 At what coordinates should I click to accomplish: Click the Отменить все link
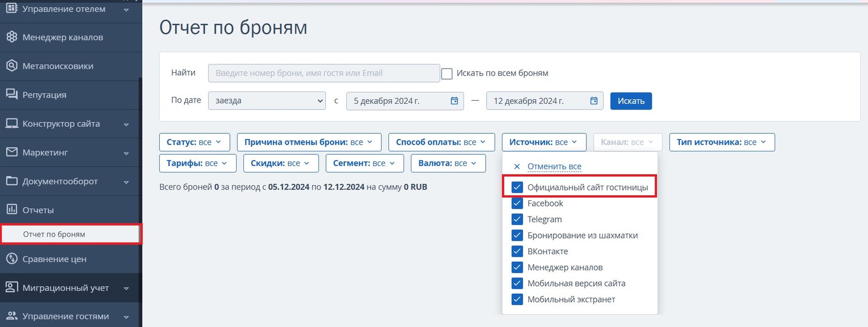click(x=554, y=166)
